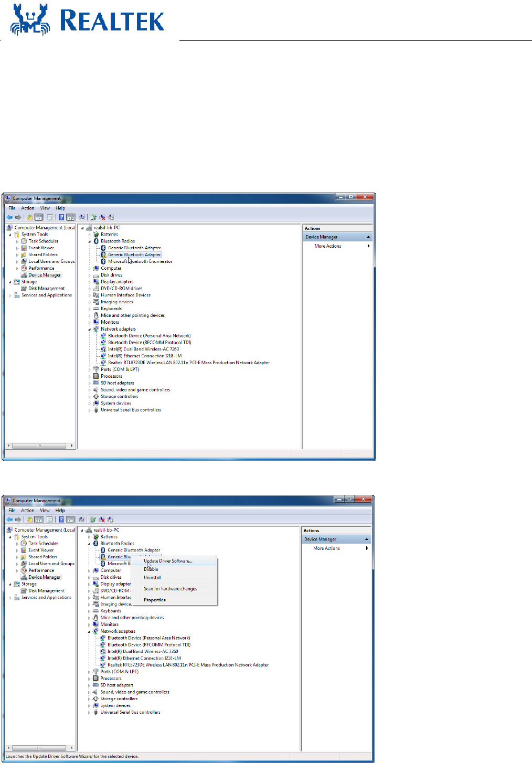Click blue Help icon in upper window toolbar
Screen dimensions: 532x763
[61, 217]
